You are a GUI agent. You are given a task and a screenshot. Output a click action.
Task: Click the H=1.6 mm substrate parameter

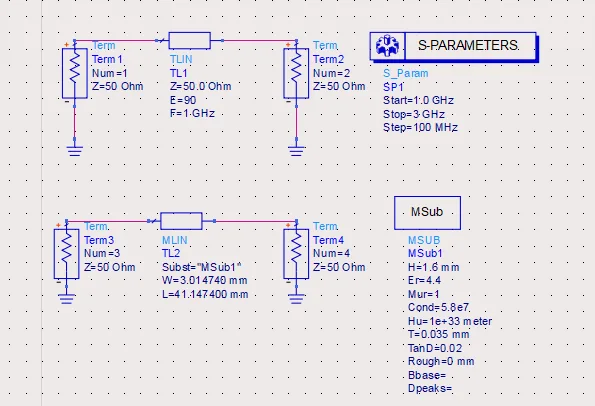pyautogui.click(x=433, y=268)
